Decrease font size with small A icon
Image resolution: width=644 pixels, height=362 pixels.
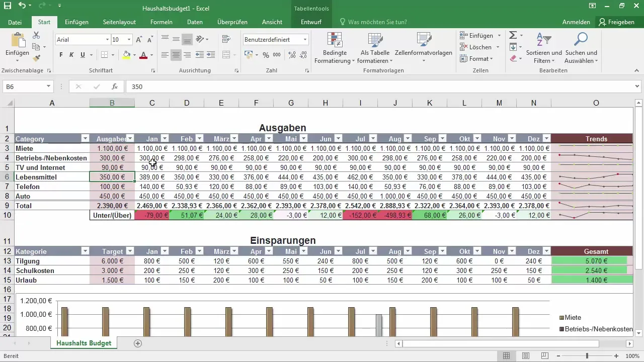(x=150, y=40)
